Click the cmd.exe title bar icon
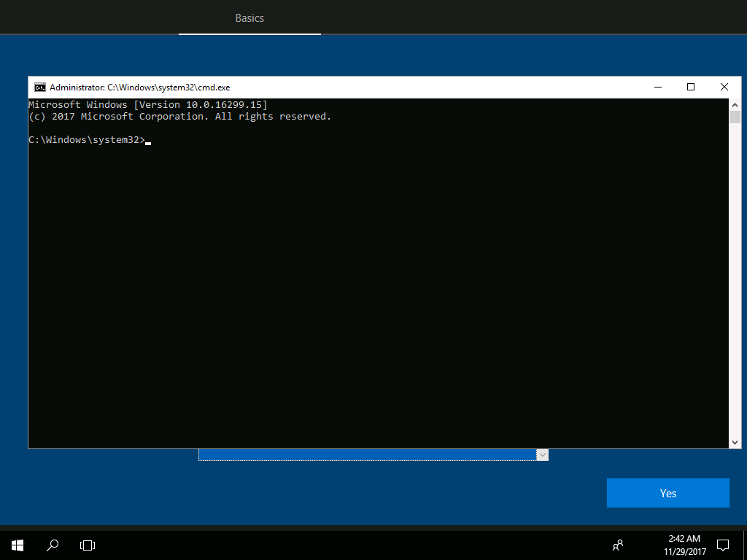The height and width of the screenshot is (560, 747). click(40, 87)
